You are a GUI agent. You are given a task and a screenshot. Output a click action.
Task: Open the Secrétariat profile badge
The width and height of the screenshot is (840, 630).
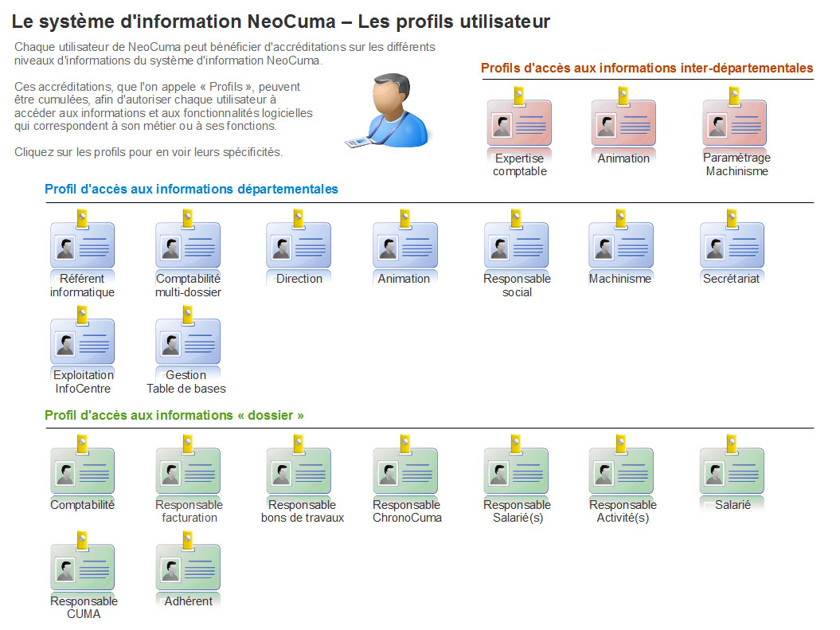732,245
